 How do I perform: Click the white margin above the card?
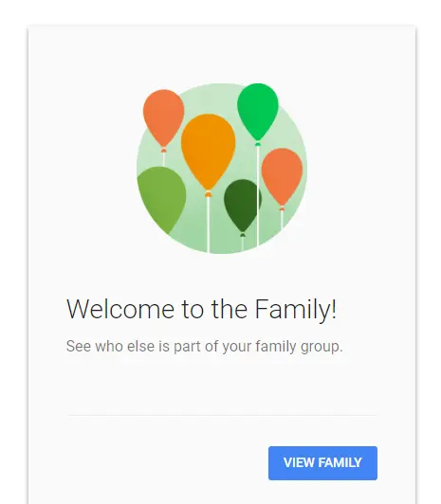pyautogui.click(x=222, y=12)
